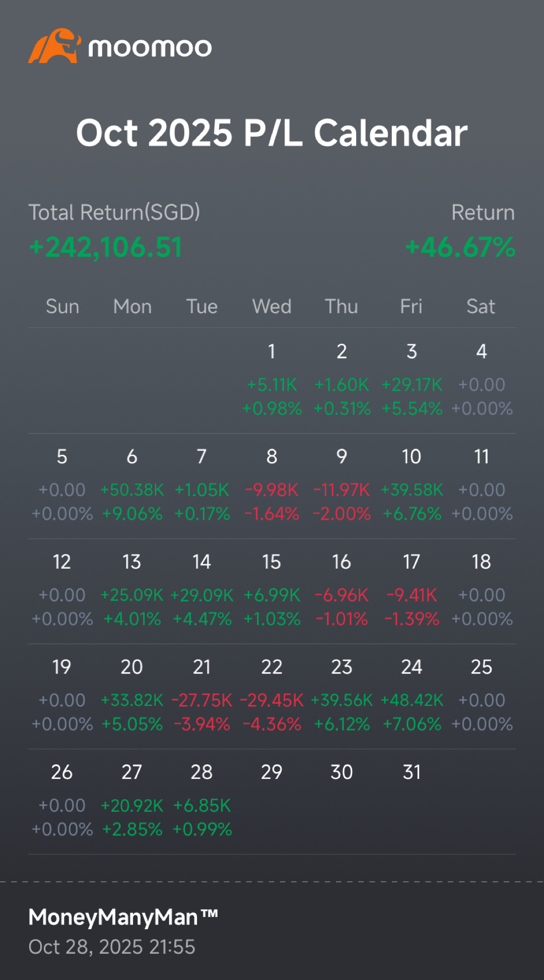Click the Oct 2025 P/L Calendar title
The height and width of the screenshot is (980, 544).
click(x=272, y=133)
